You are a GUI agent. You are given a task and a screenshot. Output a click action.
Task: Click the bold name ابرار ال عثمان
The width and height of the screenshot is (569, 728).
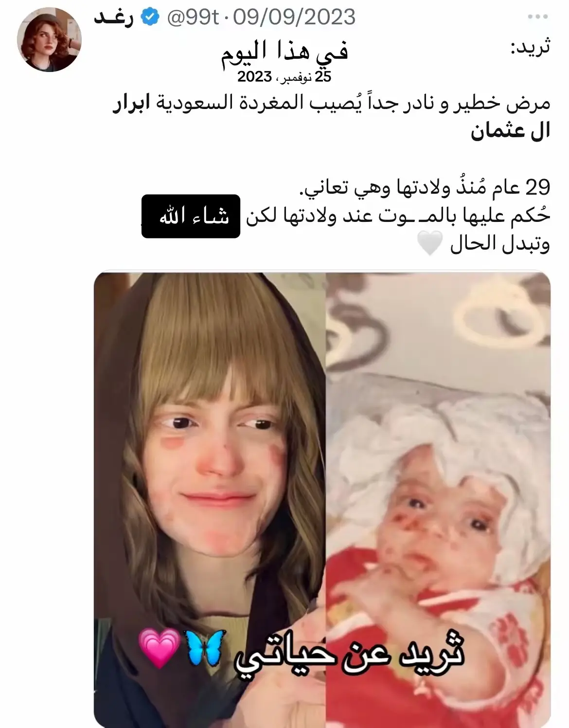tap(511, 117)
